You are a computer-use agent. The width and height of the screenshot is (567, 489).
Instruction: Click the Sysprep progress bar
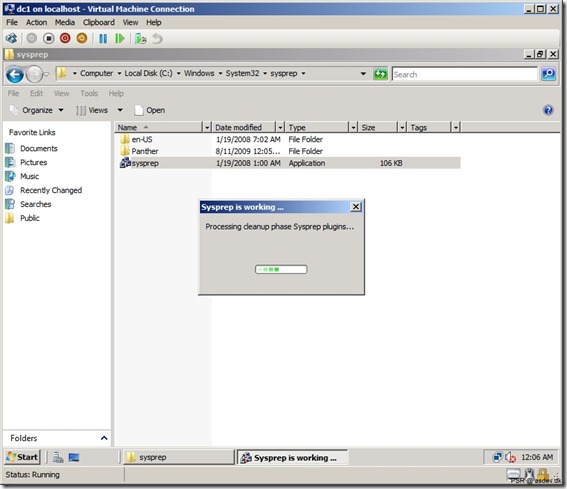(281, 269)
